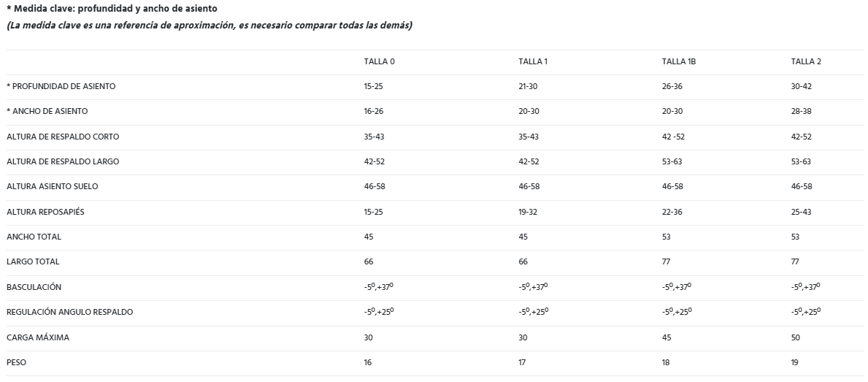Select the CARGA MÁXIMA row label
Screen dimensions: 868x382
click(37, 337)
